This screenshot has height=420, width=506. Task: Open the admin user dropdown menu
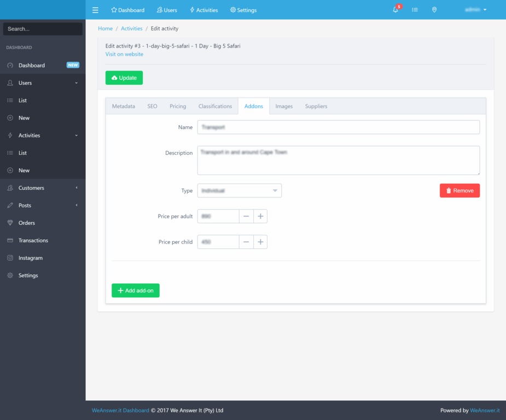pyautogui.click(x=474, y=10)
